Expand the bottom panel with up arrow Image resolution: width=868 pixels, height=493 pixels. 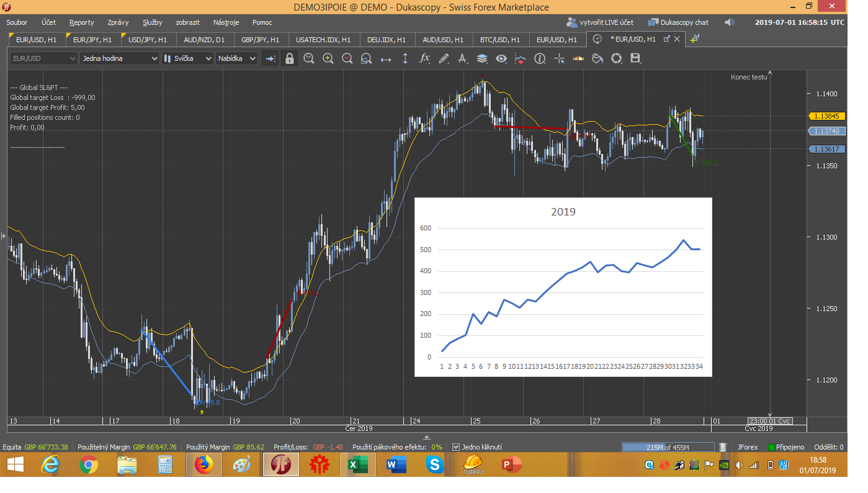426,437
